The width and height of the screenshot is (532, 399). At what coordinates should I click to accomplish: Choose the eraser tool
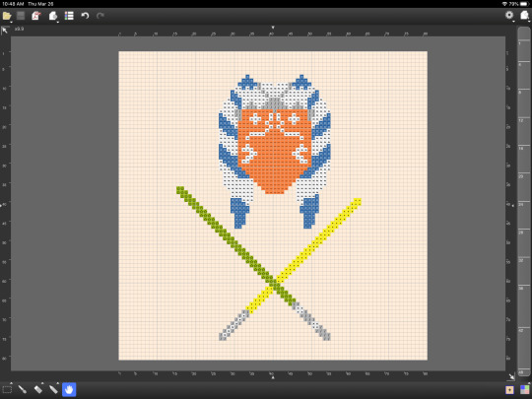38,389
